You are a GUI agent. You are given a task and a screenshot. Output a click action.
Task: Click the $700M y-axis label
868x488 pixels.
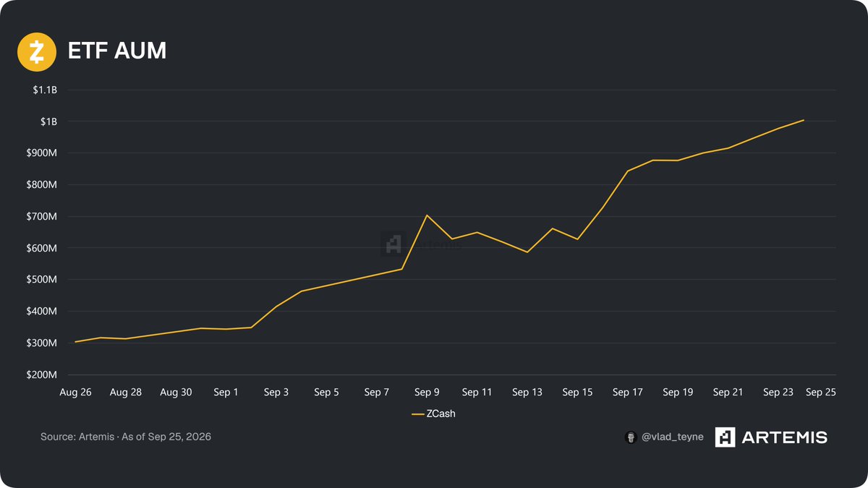42,217
